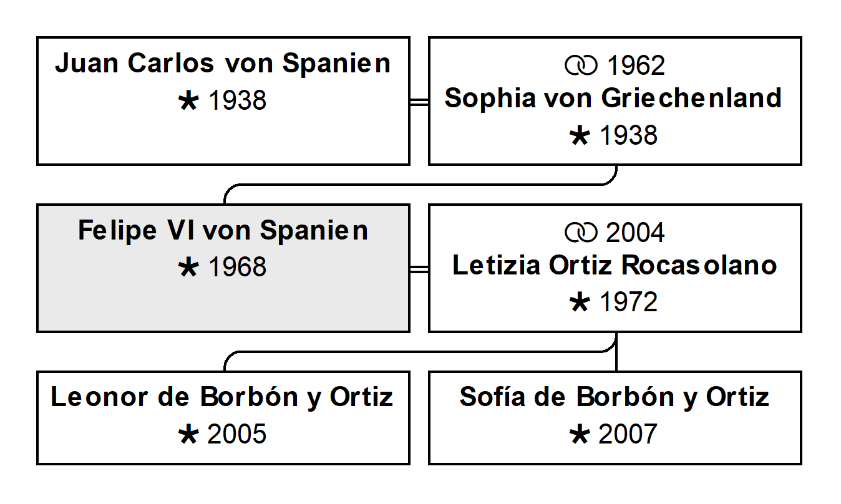
Task: Click the birth star before 1968
Action: pyautogui.click(x=188, y=268)
